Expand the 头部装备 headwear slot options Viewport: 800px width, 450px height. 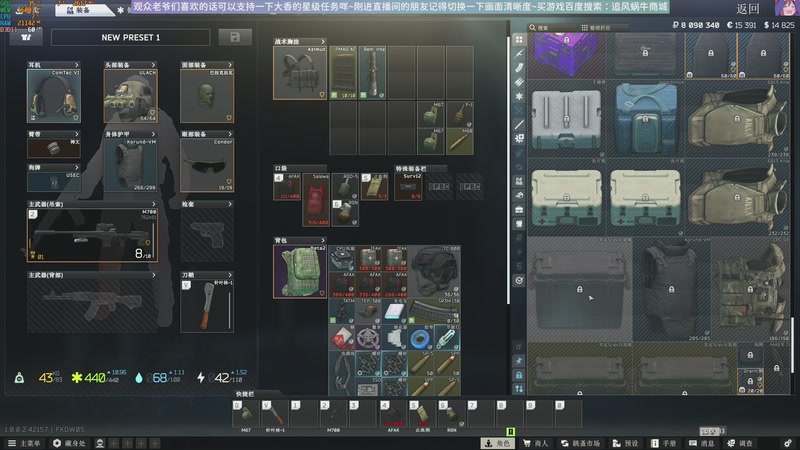point(153,65)
